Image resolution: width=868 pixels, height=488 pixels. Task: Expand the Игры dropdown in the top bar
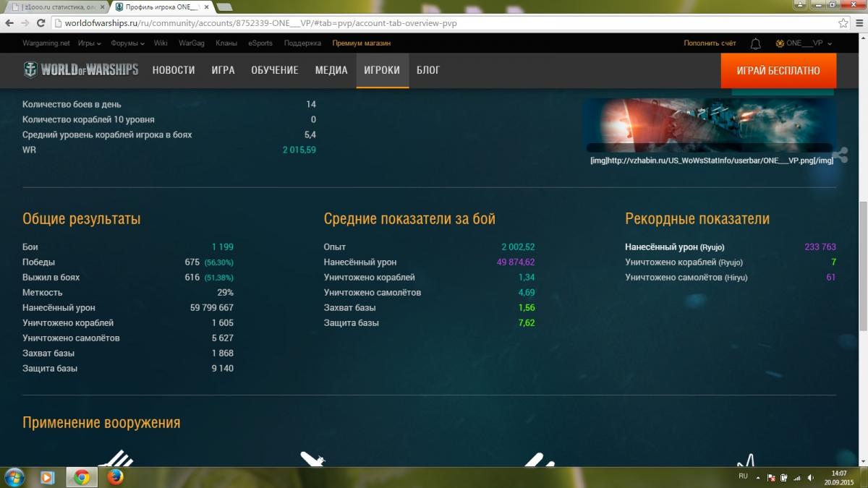click(89, 43)
